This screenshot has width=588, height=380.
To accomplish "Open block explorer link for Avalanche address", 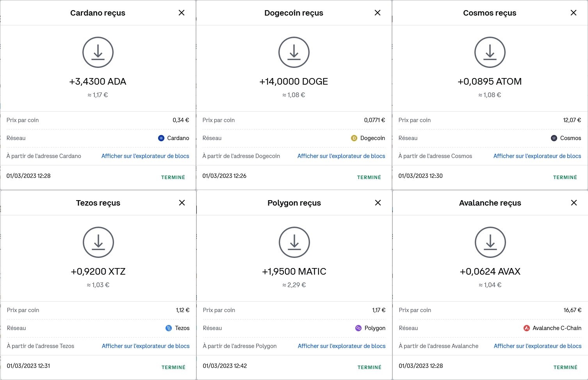I will tap(538, 346).
